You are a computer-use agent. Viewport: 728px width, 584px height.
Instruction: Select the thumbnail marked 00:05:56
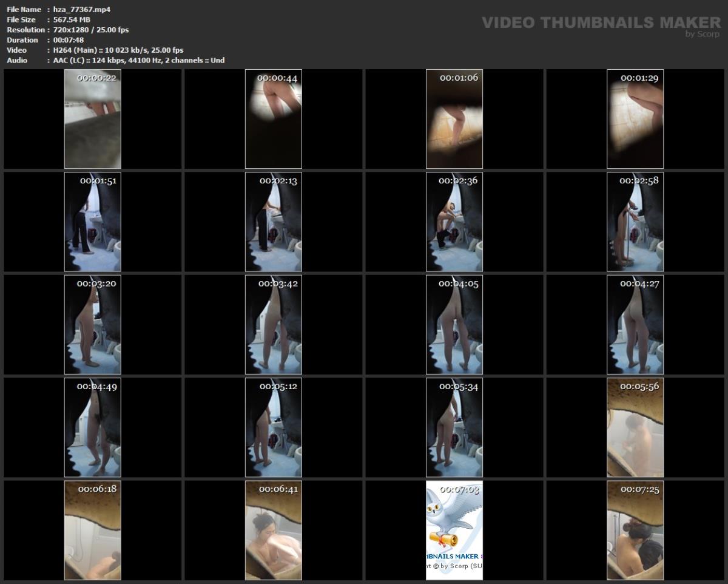tap(635, 428)
